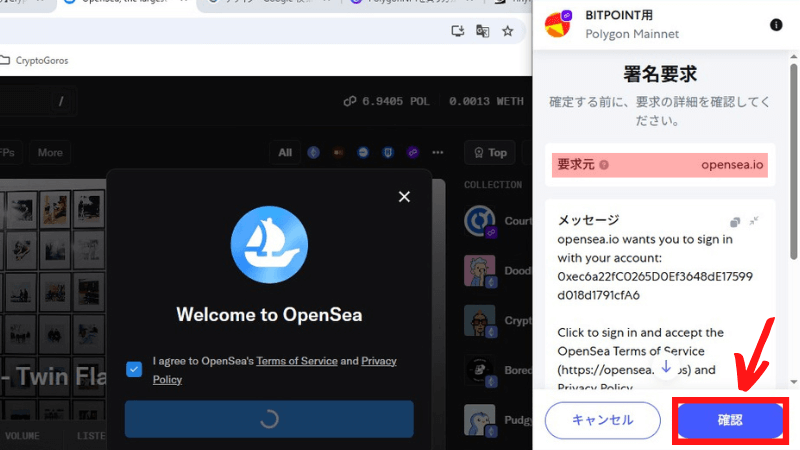
Task: Filter by the Polygon chain icon
Action: pyautogui.click(x=413, y=153)
